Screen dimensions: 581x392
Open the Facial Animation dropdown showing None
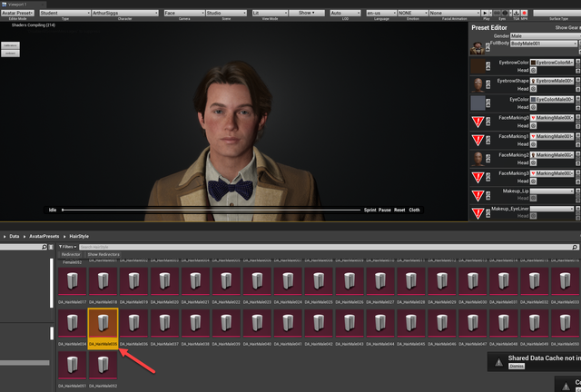coord(455,13)
